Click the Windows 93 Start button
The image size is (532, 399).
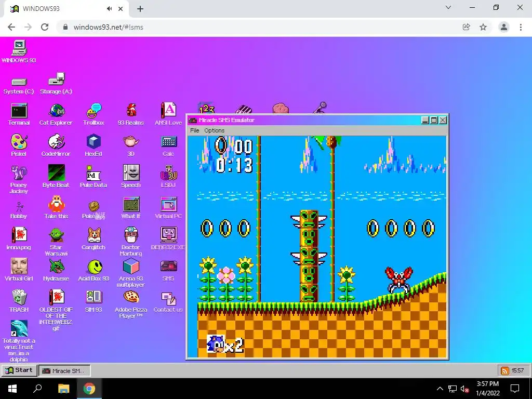19,370
